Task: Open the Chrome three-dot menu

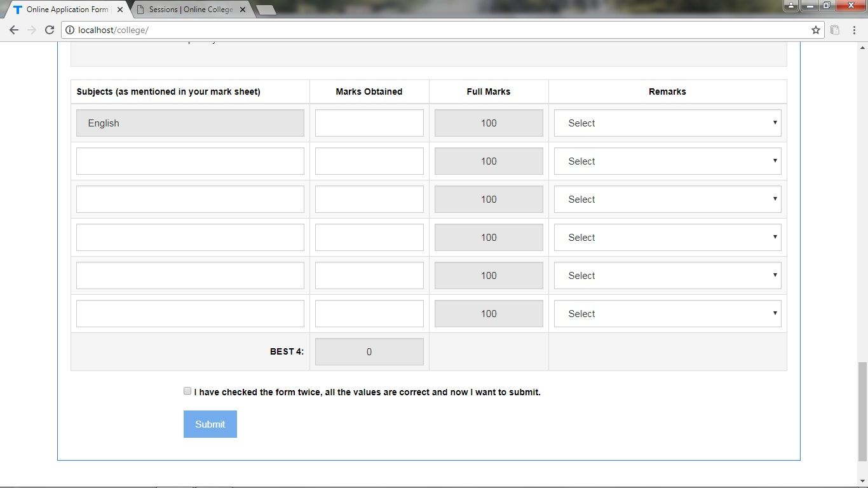Action: point(854,30)
